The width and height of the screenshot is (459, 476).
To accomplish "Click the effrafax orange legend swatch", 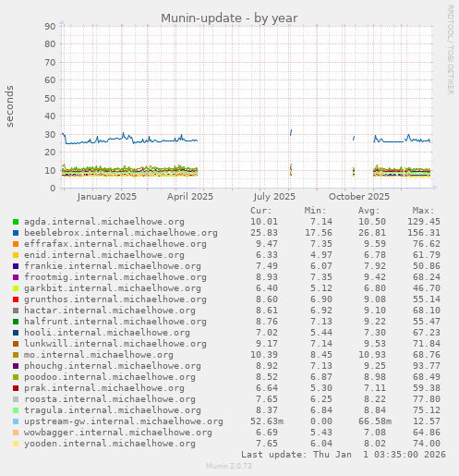I will point(16,244).
